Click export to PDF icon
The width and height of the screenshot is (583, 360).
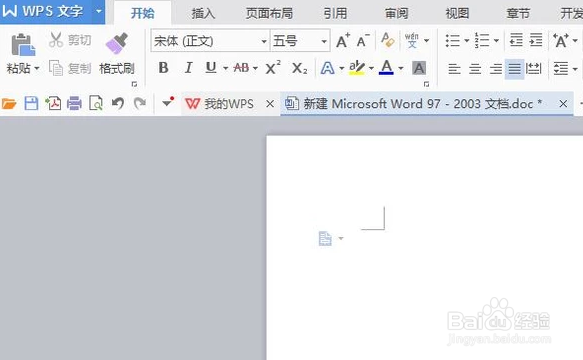53,103
